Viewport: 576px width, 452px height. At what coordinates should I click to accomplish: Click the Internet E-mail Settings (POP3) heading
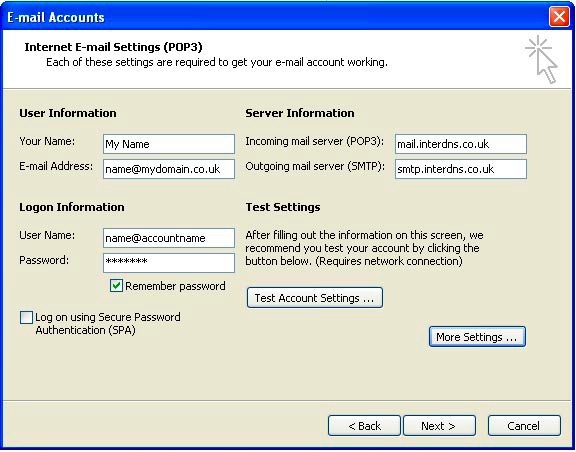pyautogui.click(x=113, y=47)
